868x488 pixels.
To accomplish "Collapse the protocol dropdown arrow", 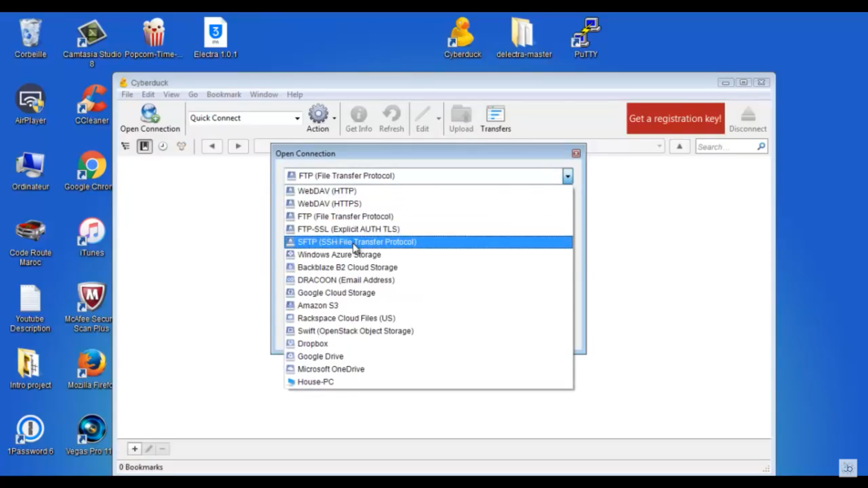I will pyautogui.click(x=567, y=176).
